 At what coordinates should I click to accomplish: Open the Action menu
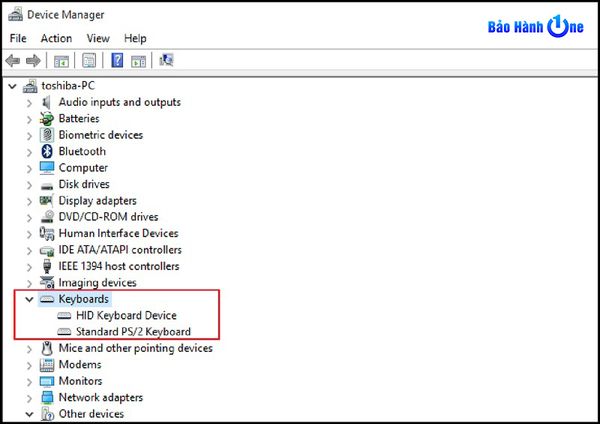[x=56, y=38]
